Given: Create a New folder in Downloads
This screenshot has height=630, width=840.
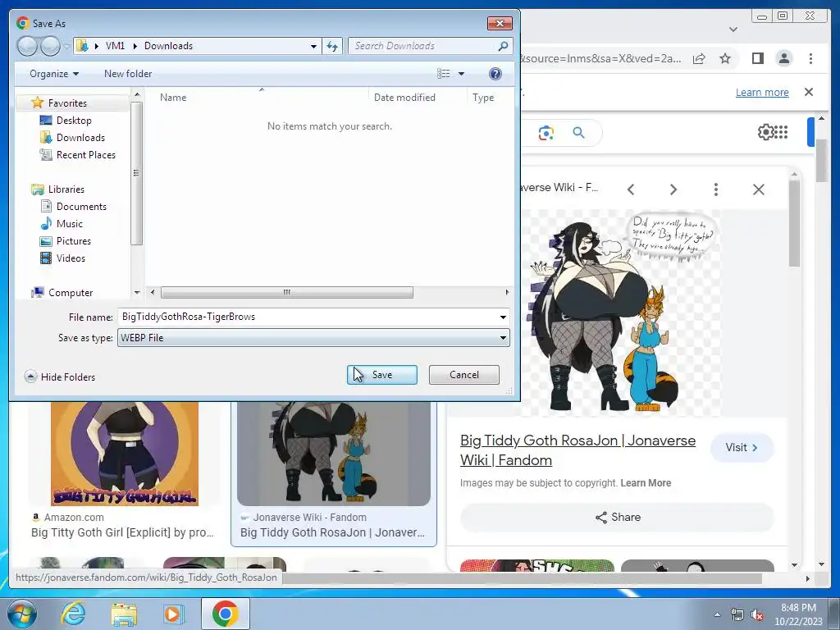Looking at the screenshot, I should (x=128, y=73).
